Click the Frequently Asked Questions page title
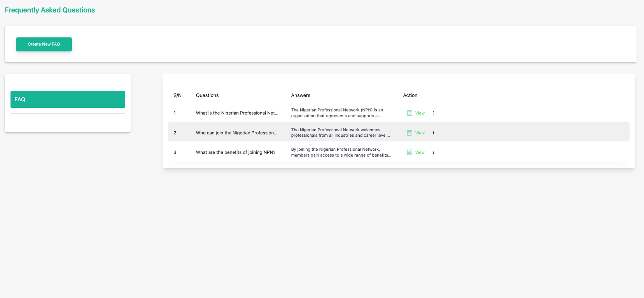The image size is (644, 298). coord(50,10)
